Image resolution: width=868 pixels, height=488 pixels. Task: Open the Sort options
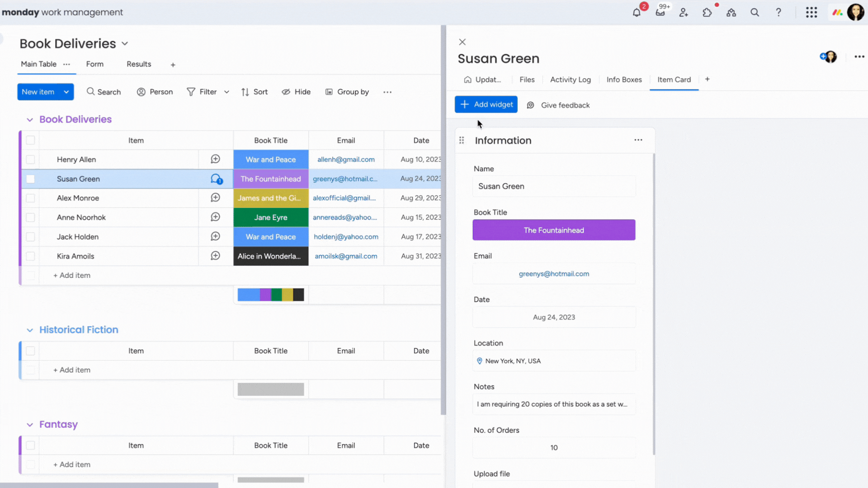point(255,92)
